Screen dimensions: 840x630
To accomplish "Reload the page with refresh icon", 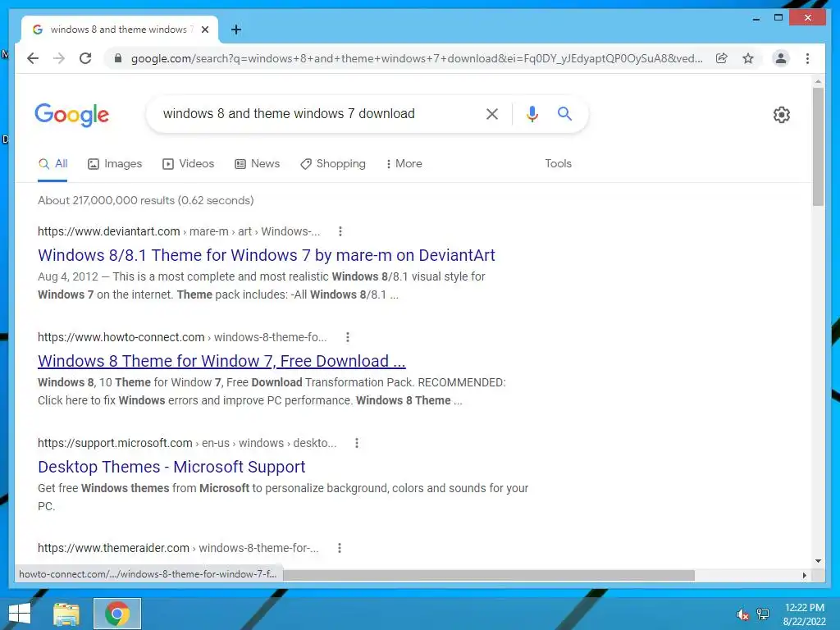I will (85, 58).
